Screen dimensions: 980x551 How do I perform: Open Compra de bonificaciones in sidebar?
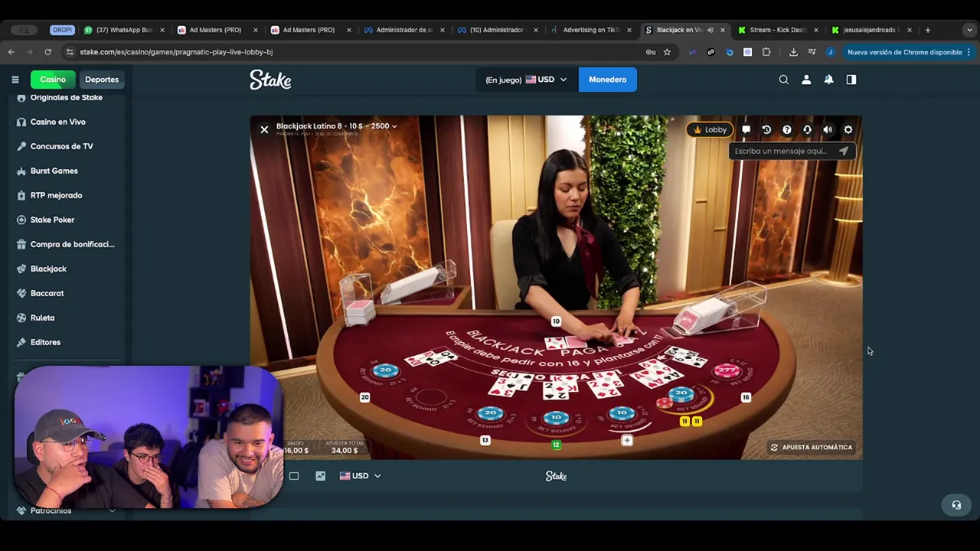tap(67, 244)
